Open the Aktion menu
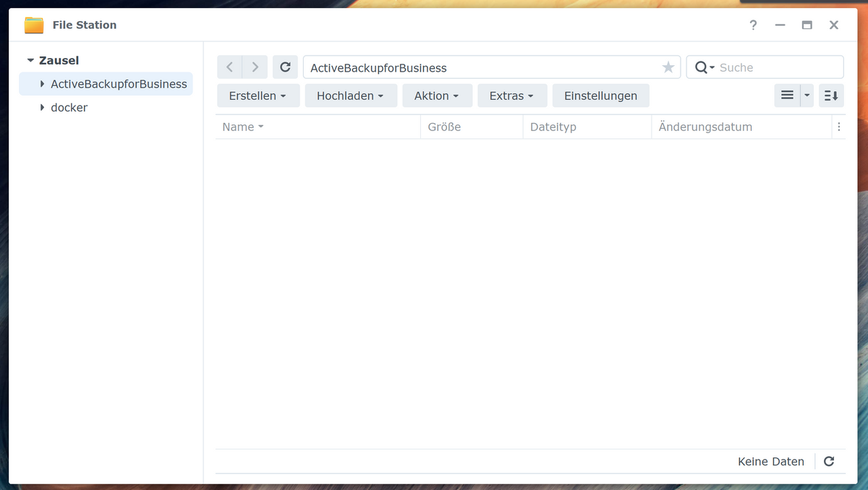868x490 pixels. pos(437,96)
